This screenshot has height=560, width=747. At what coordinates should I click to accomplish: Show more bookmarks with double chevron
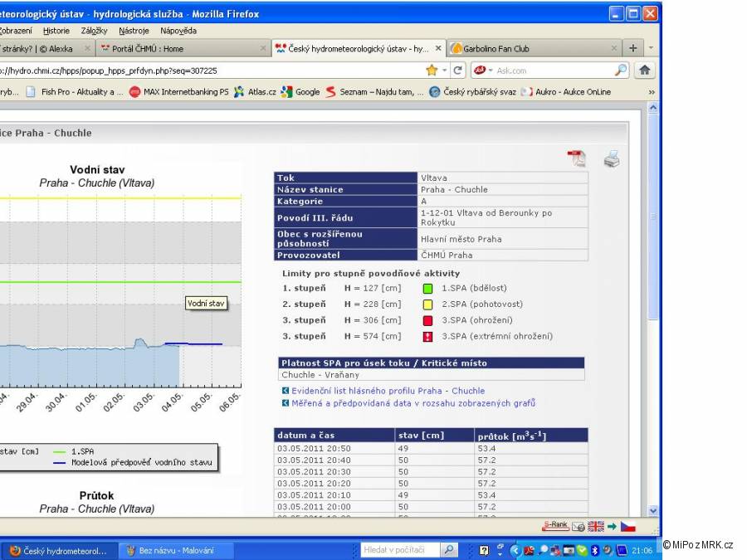point(652,92)
